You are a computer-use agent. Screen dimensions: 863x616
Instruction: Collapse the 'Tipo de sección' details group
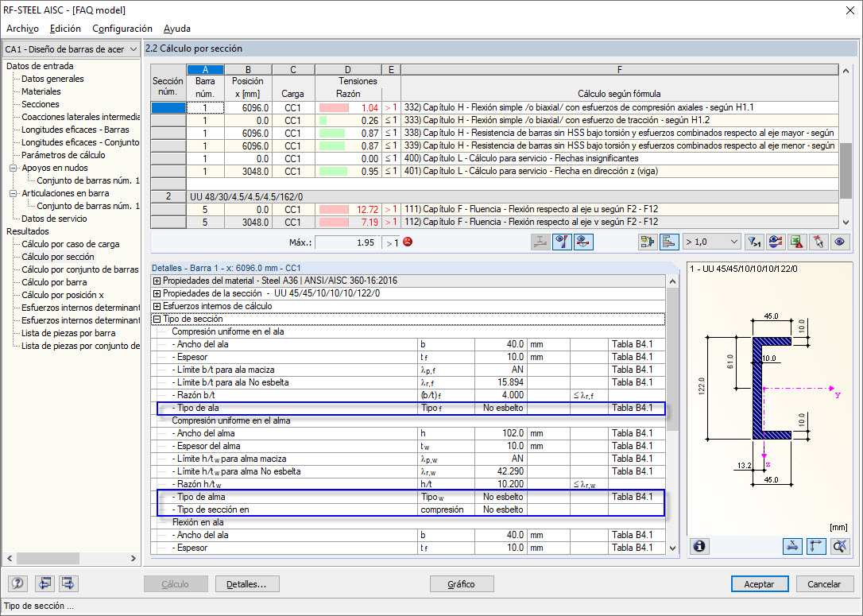(x=157, y=319)
